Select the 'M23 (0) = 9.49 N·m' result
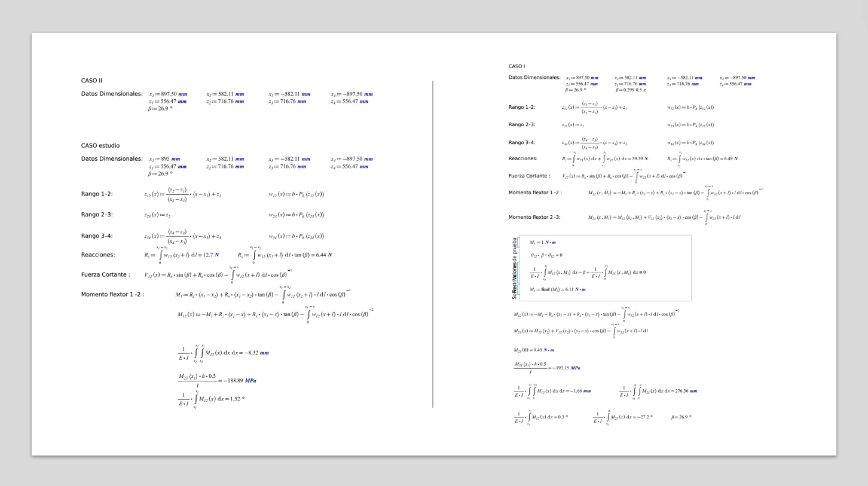 coord(534,350)
